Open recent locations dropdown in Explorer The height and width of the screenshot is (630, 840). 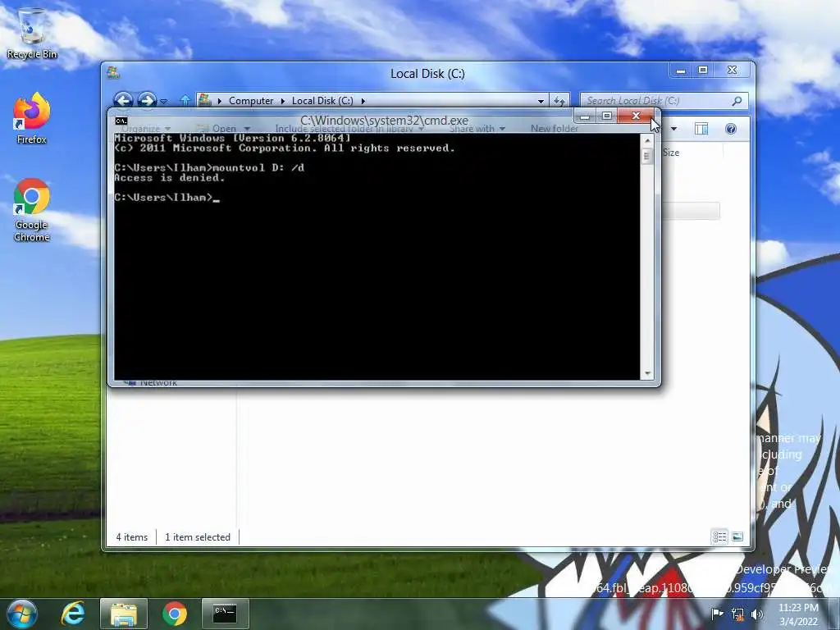(x=164, y=101)
